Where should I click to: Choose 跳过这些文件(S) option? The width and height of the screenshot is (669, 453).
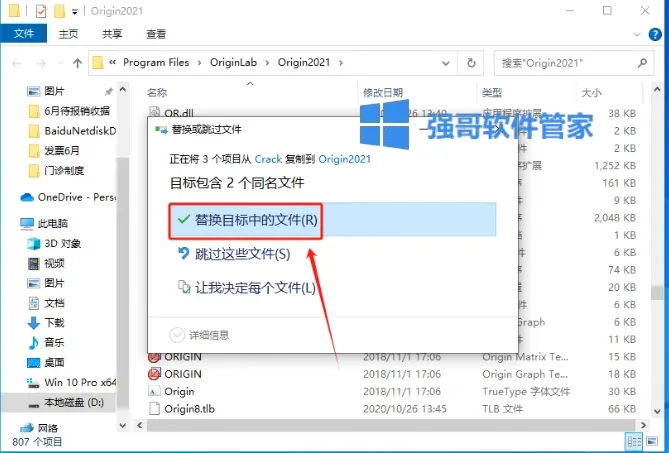234,254
